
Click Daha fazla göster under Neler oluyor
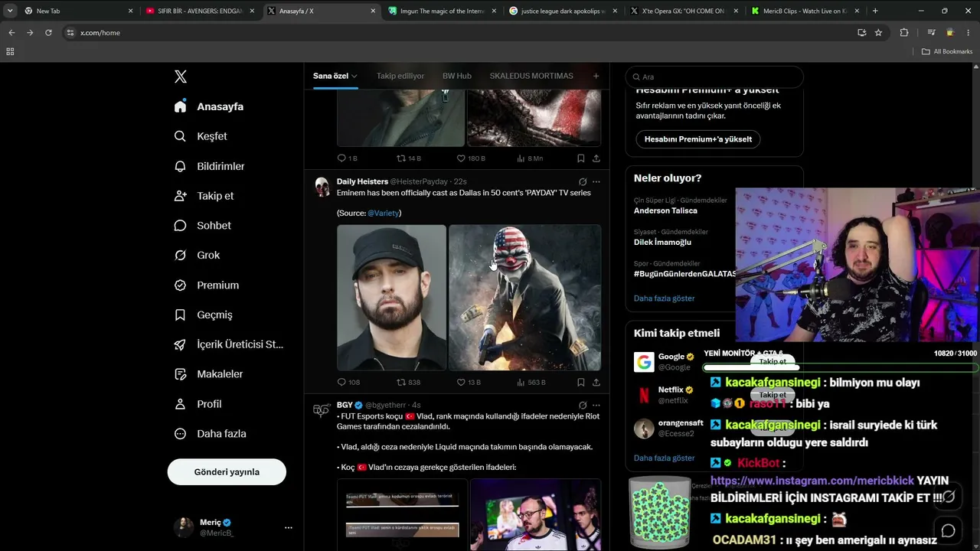pos(665,298)
